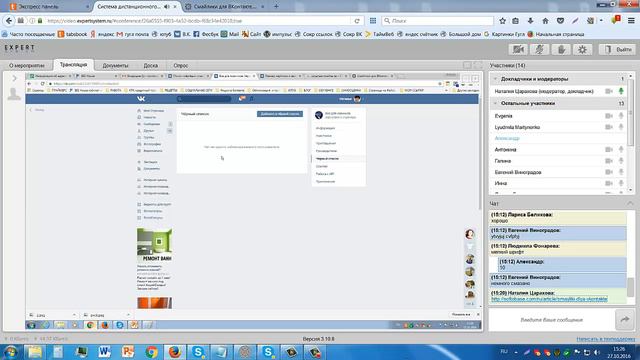Open the Windows Start menu
The image size is (640, 360).
point(11,351)
